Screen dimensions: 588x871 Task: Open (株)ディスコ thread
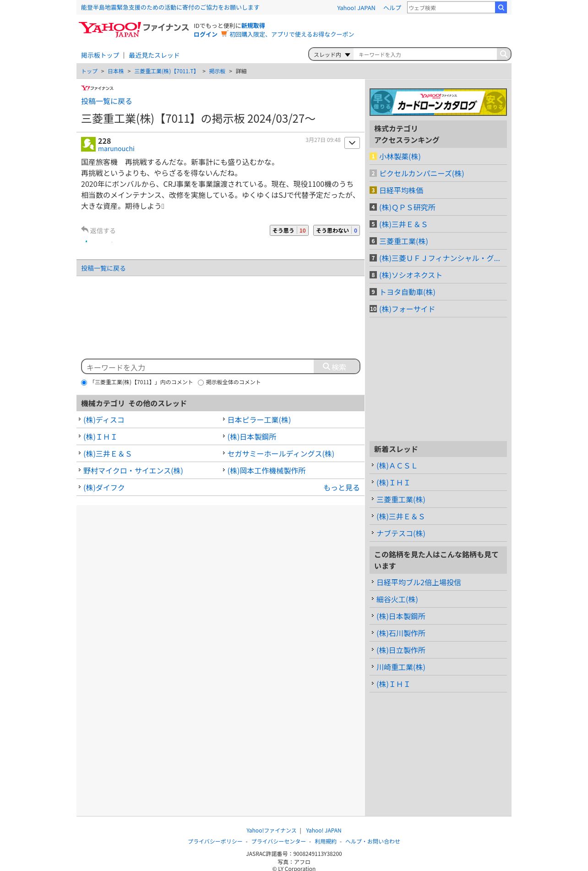(x=103, y=420)
